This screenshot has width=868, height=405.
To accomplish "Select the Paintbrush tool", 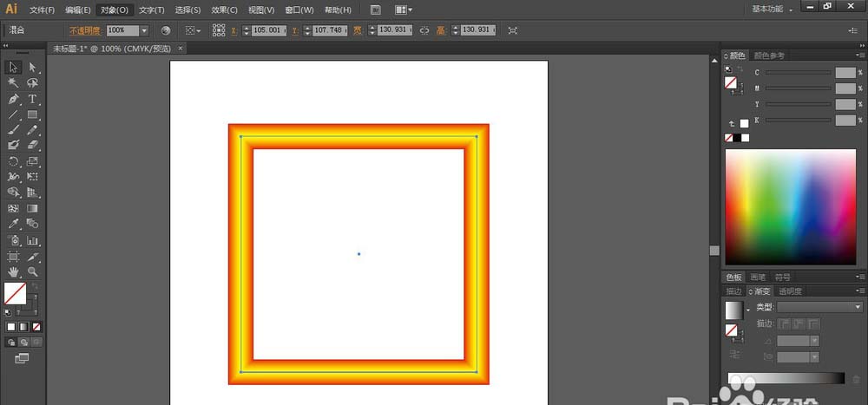I will click(x=14, y=130).
